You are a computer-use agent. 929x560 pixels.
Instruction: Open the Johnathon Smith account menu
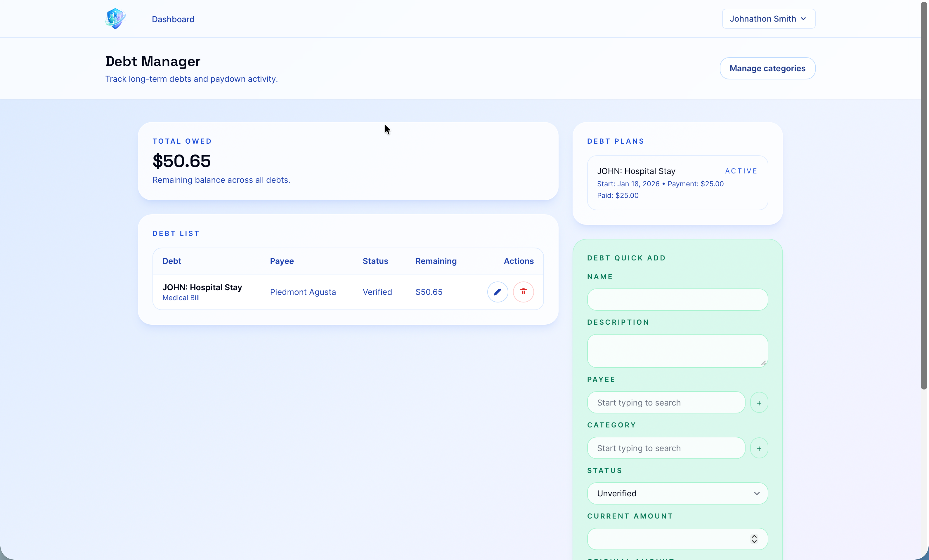coord(768,18)
